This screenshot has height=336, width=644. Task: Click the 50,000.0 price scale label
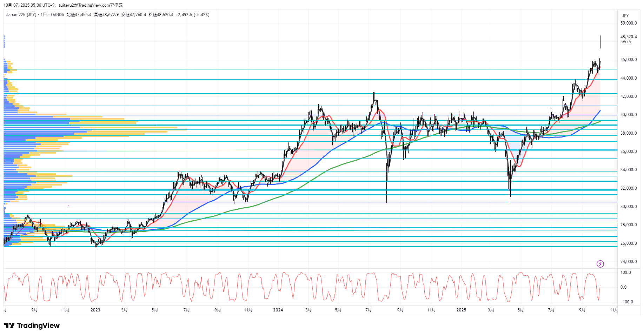coord(628,23)
